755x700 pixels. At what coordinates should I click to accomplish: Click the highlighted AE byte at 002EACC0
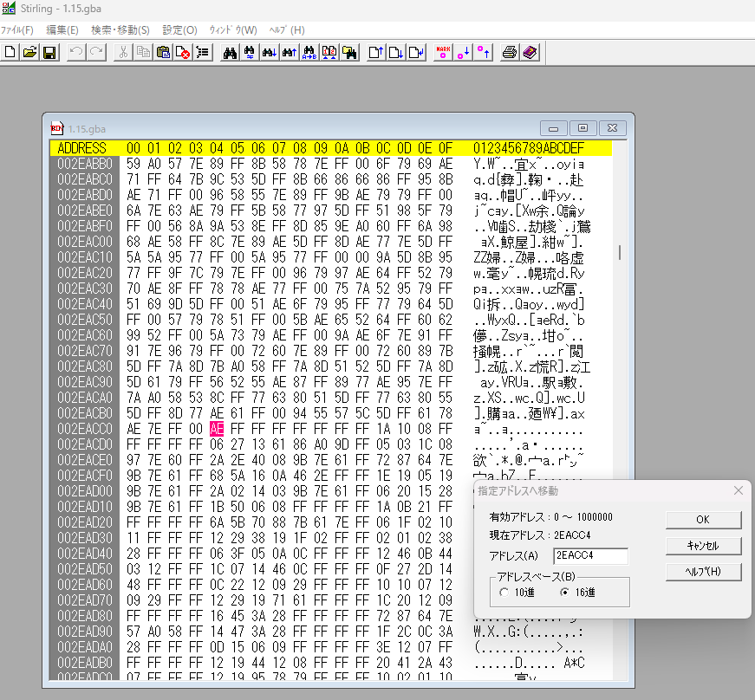pyautogui.click(x=217, y=429)
